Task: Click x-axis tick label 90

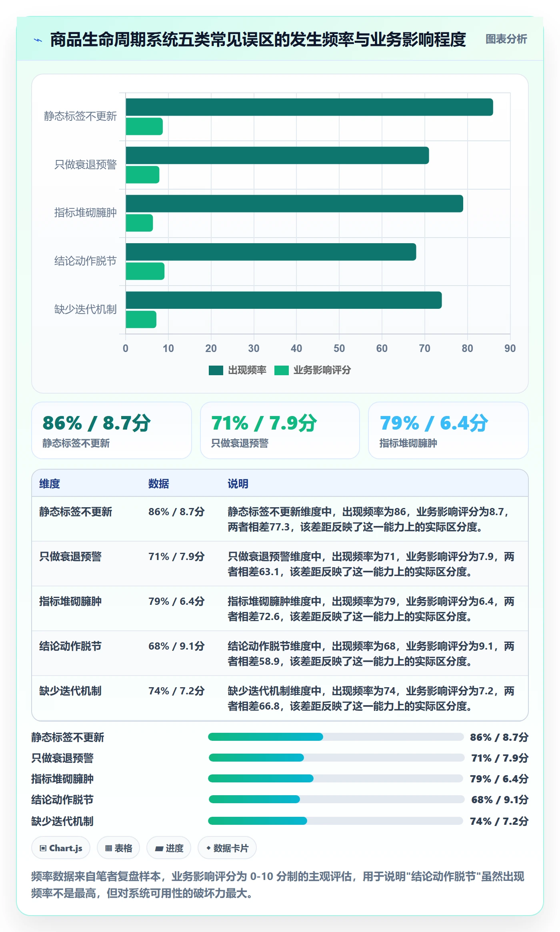Action: (x=510, y=348)
